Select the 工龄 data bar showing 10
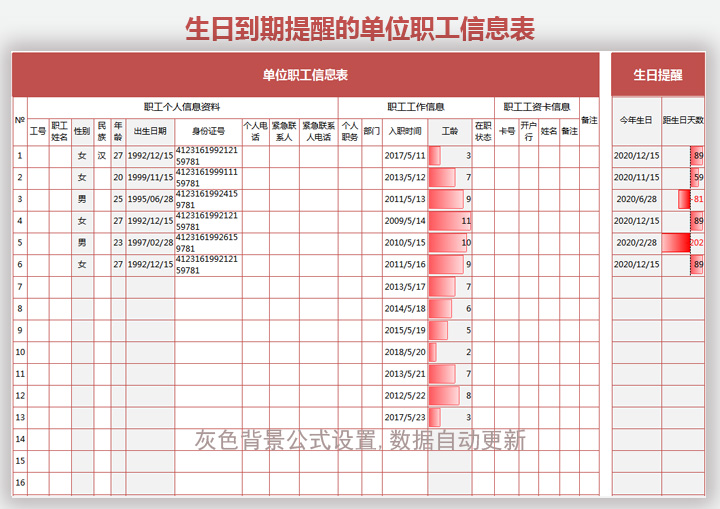 pyautogui.click(x=450, y=243)
